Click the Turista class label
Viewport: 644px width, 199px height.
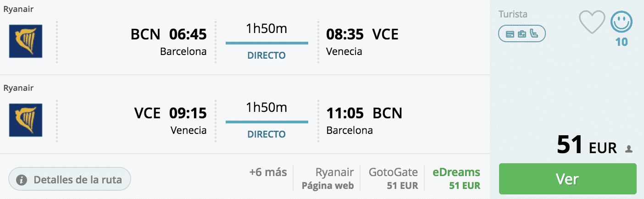[513, 14]
